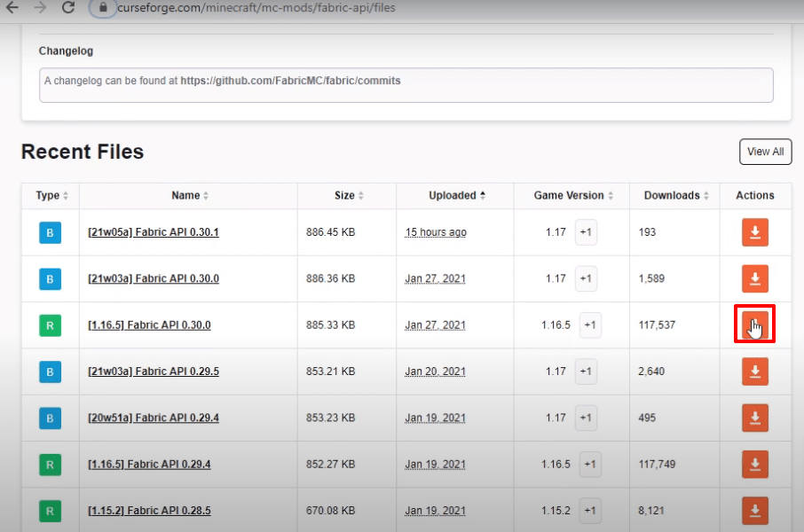804x532 pixels.
Task: Click the 886.45 KB size cell
Action: coord(331,232)
